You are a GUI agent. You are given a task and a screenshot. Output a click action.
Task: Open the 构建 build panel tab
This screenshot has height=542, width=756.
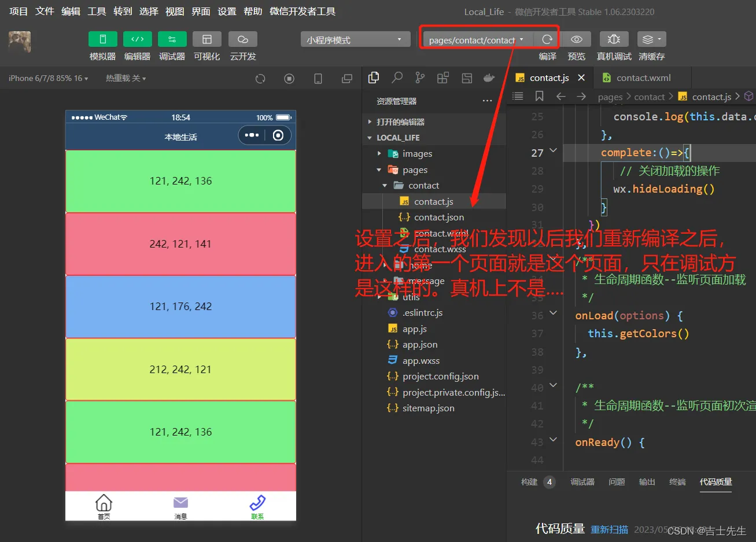tap(529, 482)
